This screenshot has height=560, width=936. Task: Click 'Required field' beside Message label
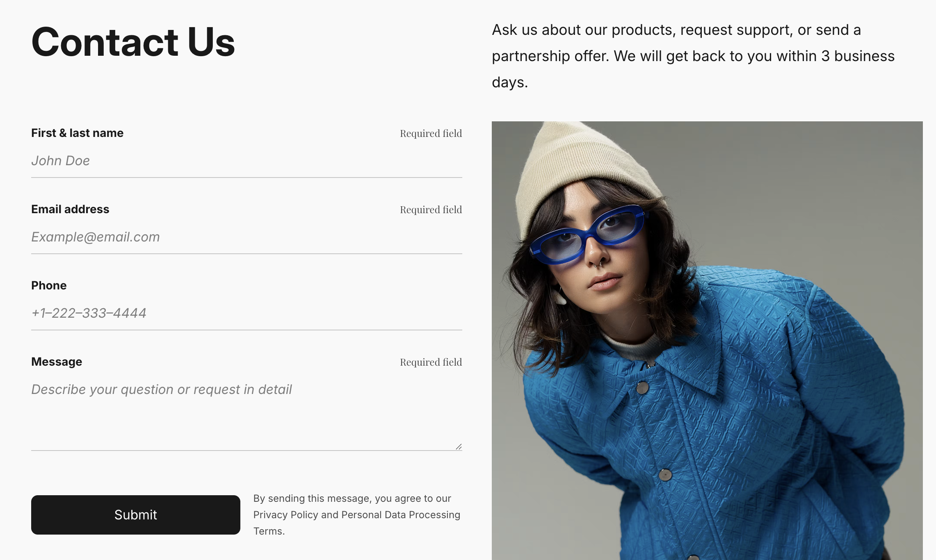431,362
